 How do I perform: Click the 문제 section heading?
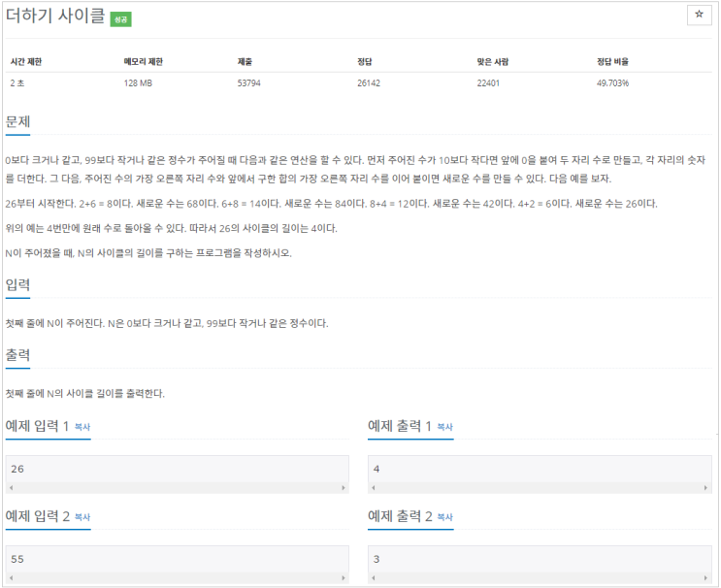(17, 122)
